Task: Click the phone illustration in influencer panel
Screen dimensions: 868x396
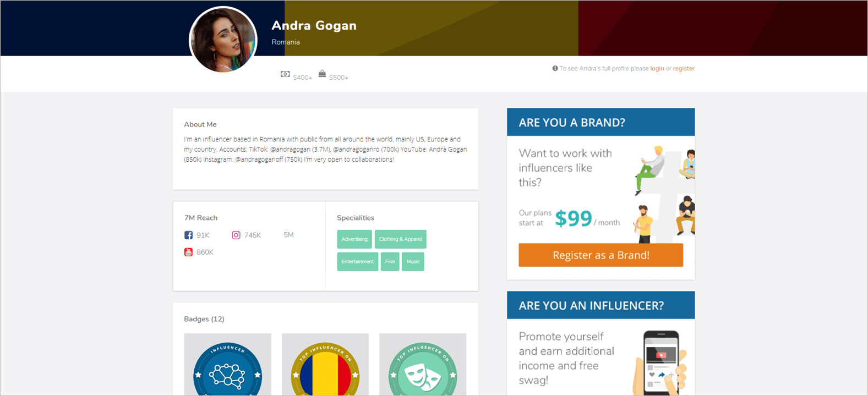Action: point(661,362)
